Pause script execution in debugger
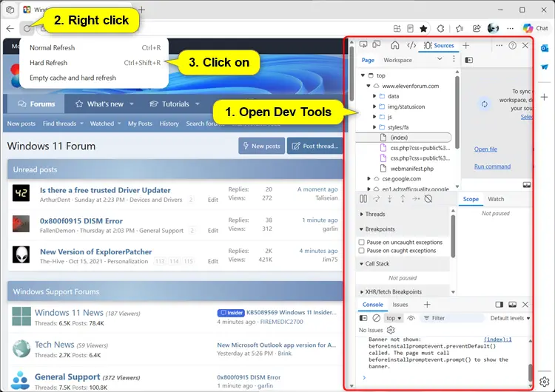 [363, 199]
